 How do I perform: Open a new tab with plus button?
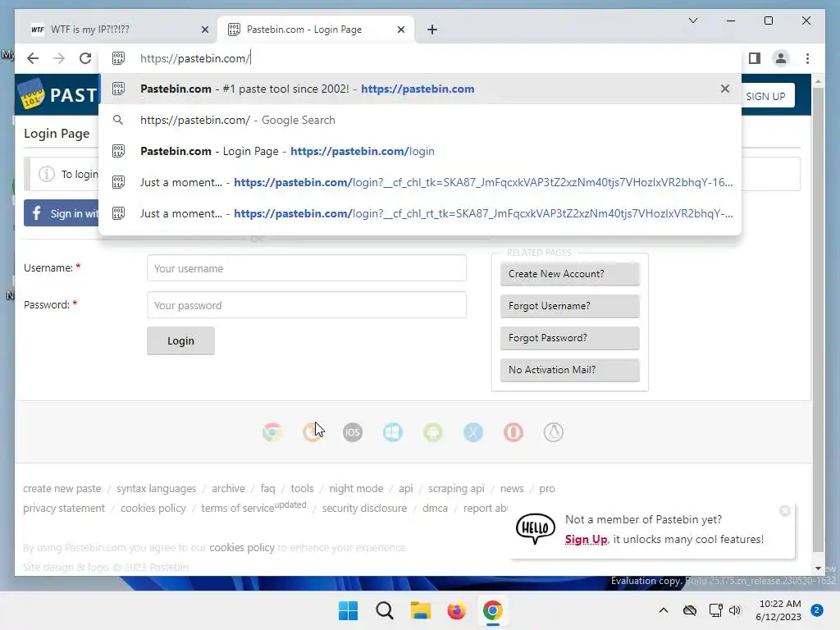[432, 30]
